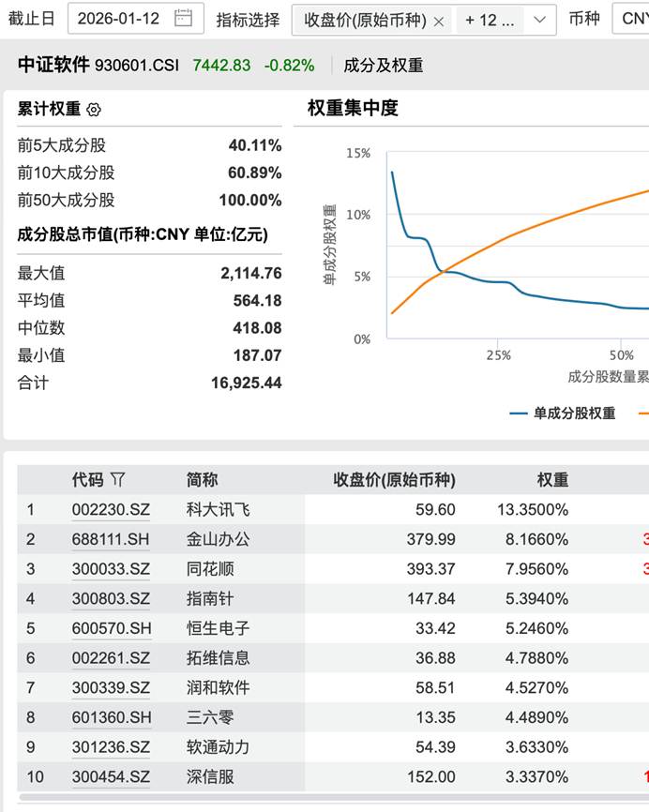Open the 币种 currency dropdown

(x=630, y=19)
